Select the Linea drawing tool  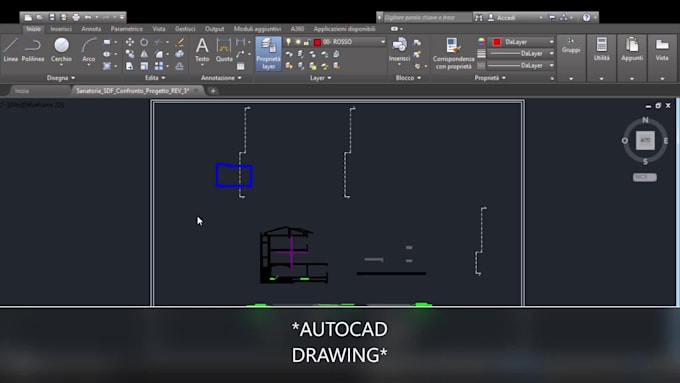(10, 49)
